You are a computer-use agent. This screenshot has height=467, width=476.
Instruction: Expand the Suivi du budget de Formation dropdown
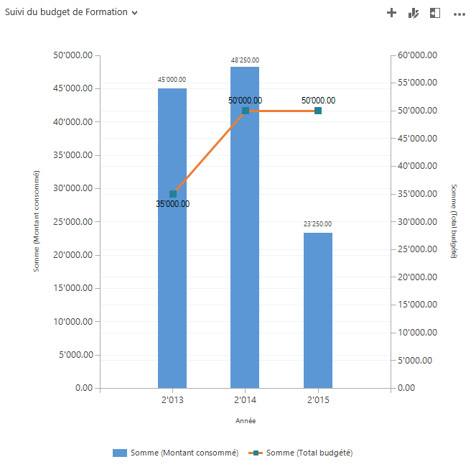coord(134,13)
